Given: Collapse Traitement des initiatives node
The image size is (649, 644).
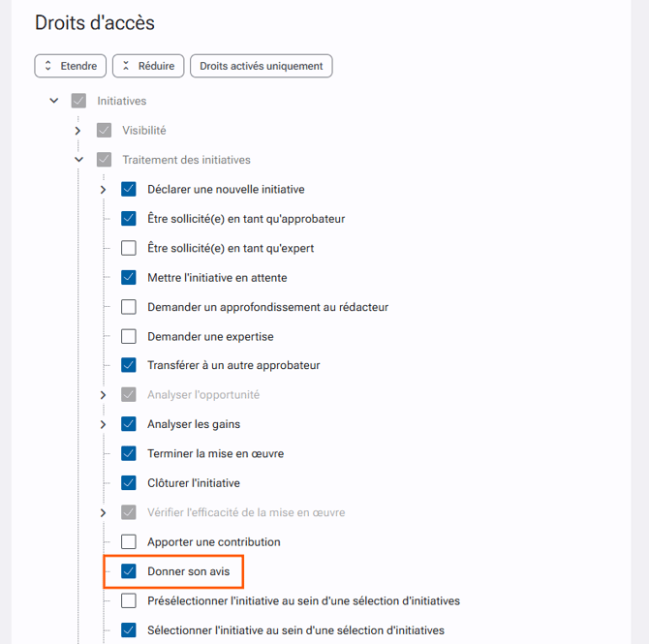Looking at the screenshot, I should [x=78, y=160].
